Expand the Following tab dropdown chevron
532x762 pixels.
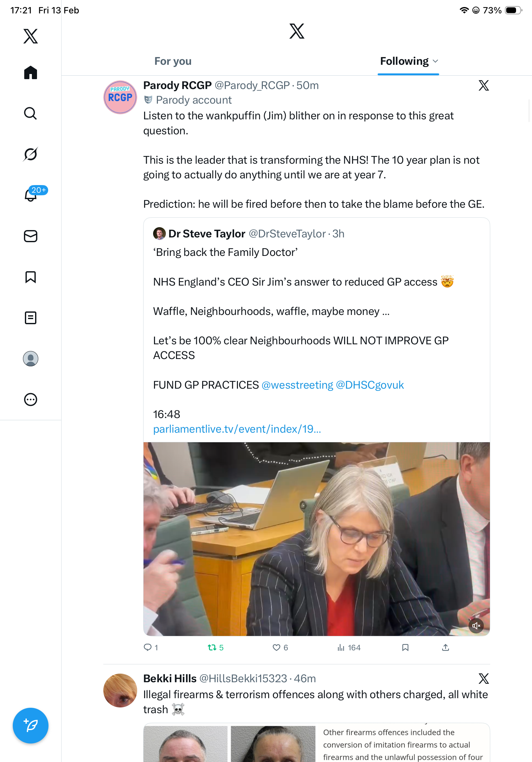435,61
